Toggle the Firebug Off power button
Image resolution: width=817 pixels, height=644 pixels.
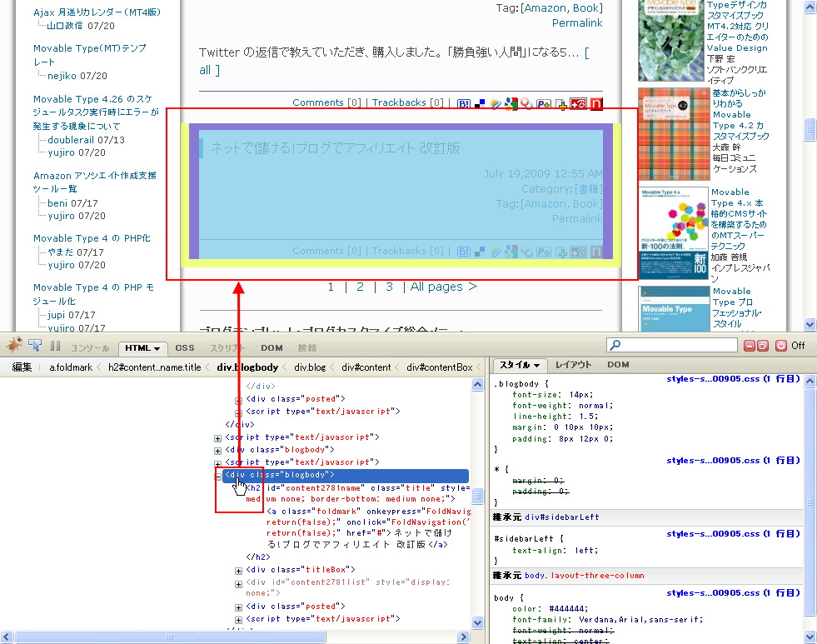(781, 346)
